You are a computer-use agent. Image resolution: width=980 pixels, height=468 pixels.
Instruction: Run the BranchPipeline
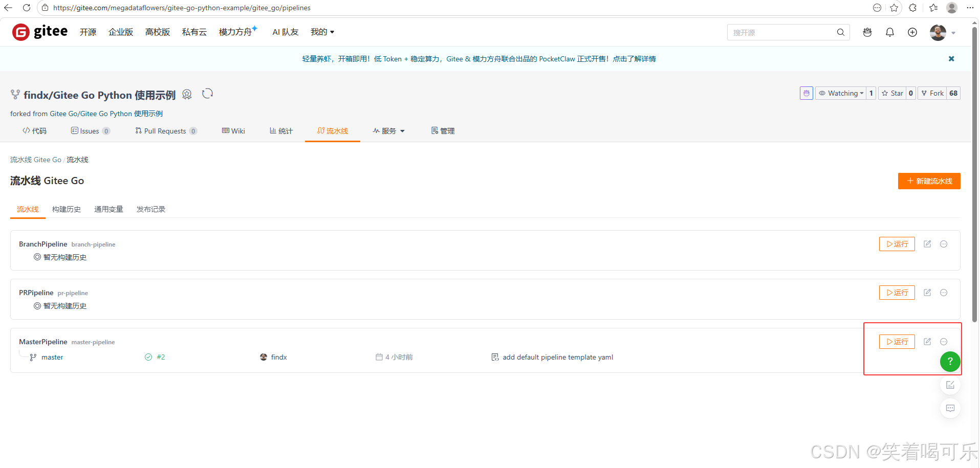coord(897,244)
